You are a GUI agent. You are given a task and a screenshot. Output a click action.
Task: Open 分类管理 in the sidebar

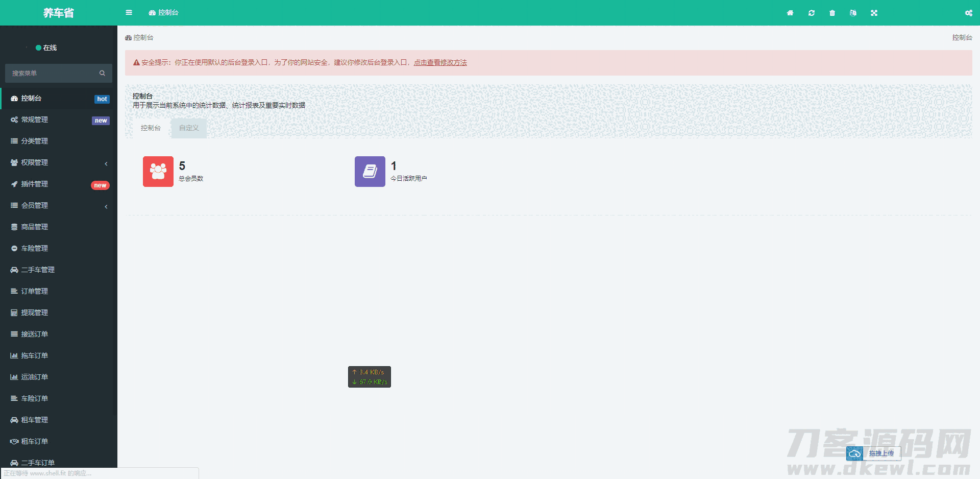coord(59,141)
